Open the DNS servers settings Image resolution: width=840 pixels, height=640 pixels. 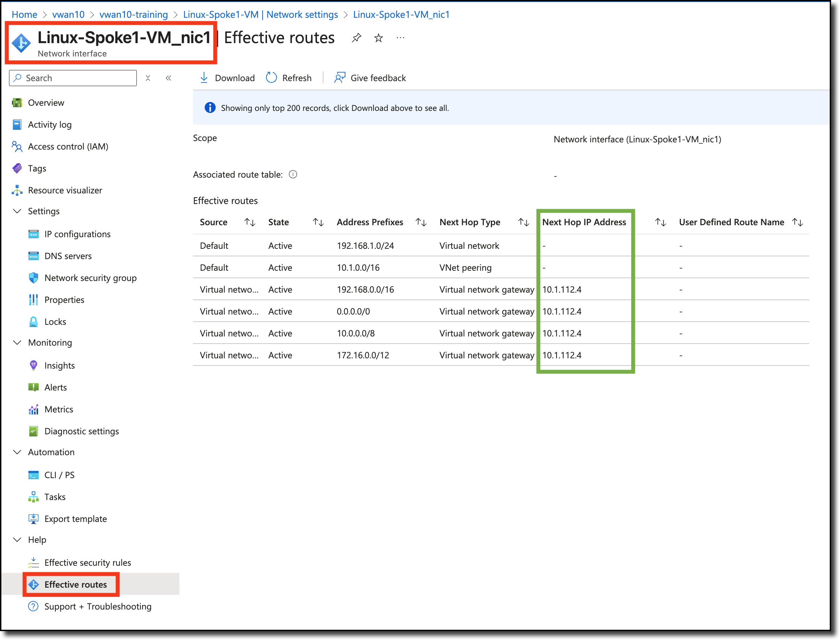[68, 256]
